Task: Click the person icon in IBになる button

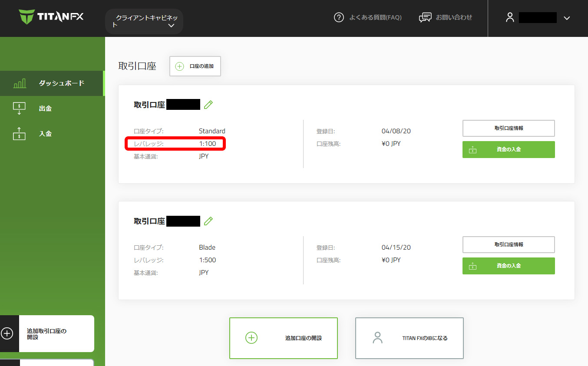Action: (378, 338)
